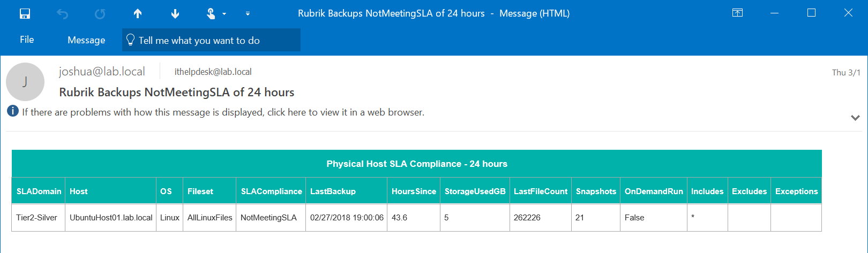Click the view in web browser info bar

tap(223, 112)
